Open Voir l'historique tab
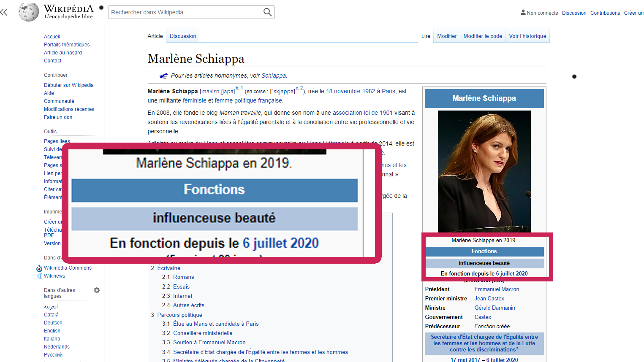Viewport: 644px width, 362px height. 527,36
